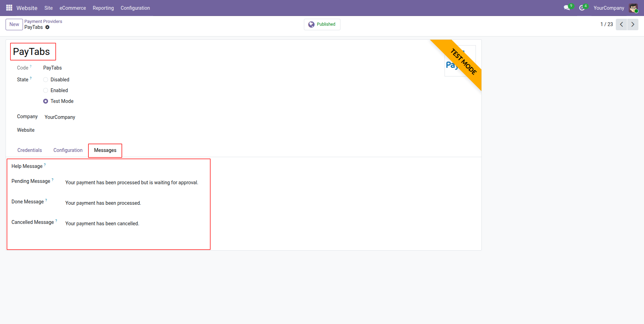The width and height of the screenshot is (644, 324).
Task: Switch to the Configuration tab
Action: coord(68,150)
